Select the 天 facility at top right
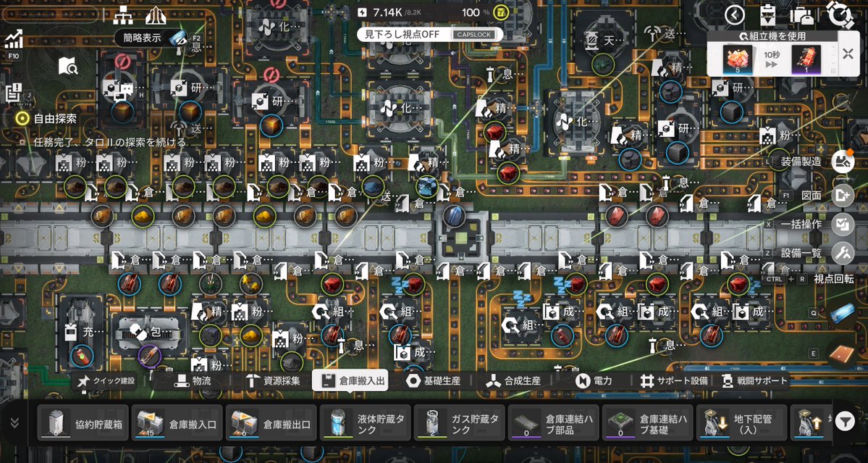This screenshot has height=463, width=868. pyautogui.click(x=603, y=42)
